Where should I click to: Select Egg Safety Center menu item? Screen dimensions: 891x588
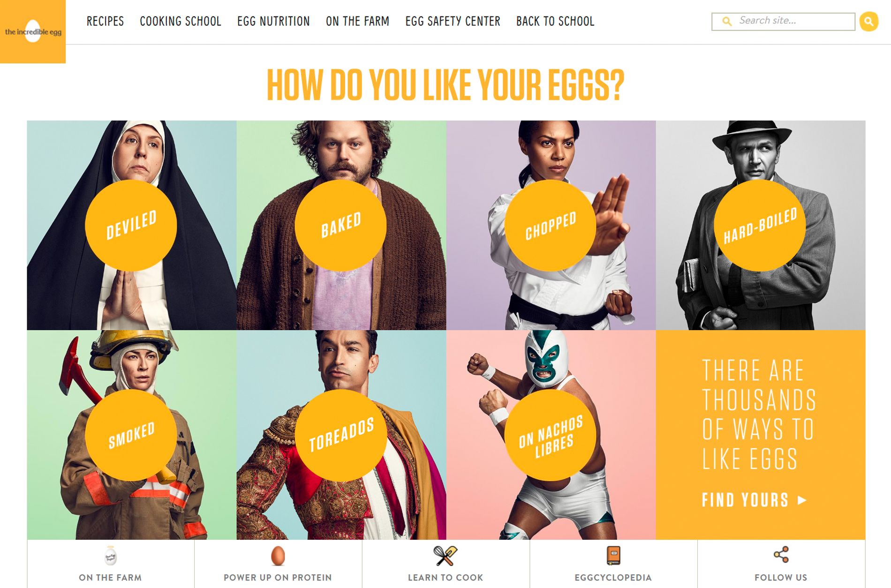click(x=453, y=22)
